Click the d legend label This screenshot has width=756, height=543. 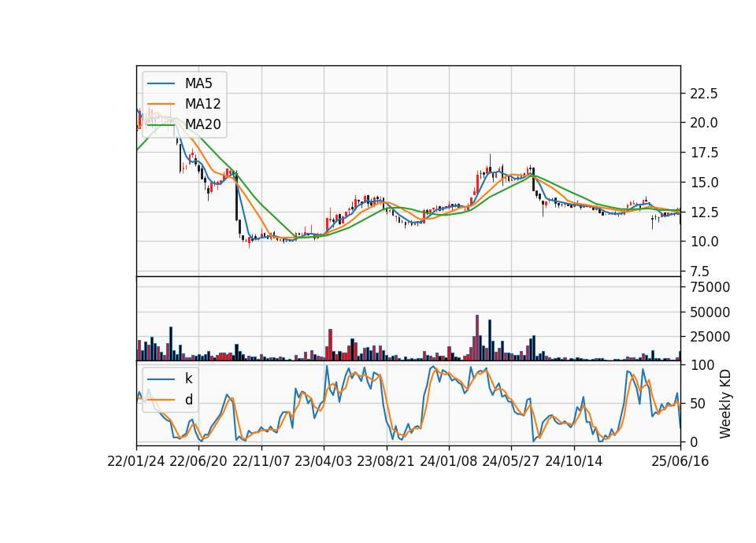pyautogui.click(x=189, y=400)
